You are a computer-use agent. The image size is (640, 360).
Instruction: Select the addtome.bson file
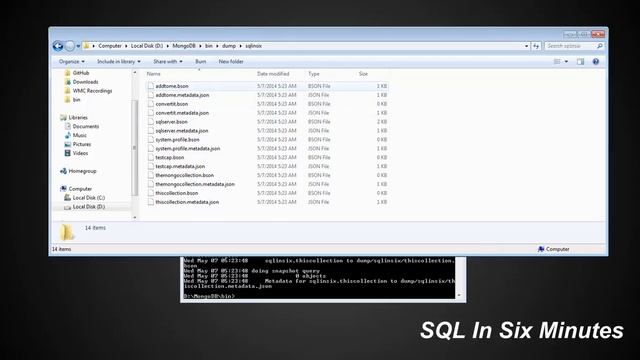click(171, 86)
